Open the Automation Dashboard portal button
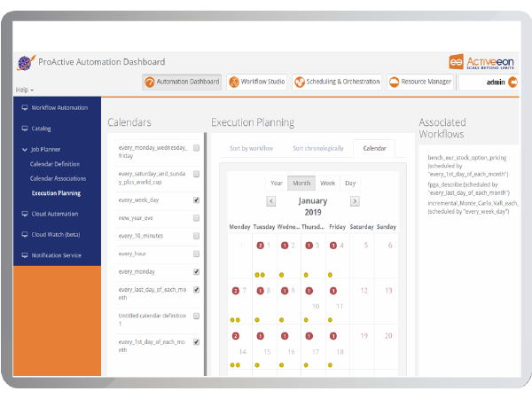The width and height of the screenshot is (532, 399). pyautogui.click(x=182, y=82)
